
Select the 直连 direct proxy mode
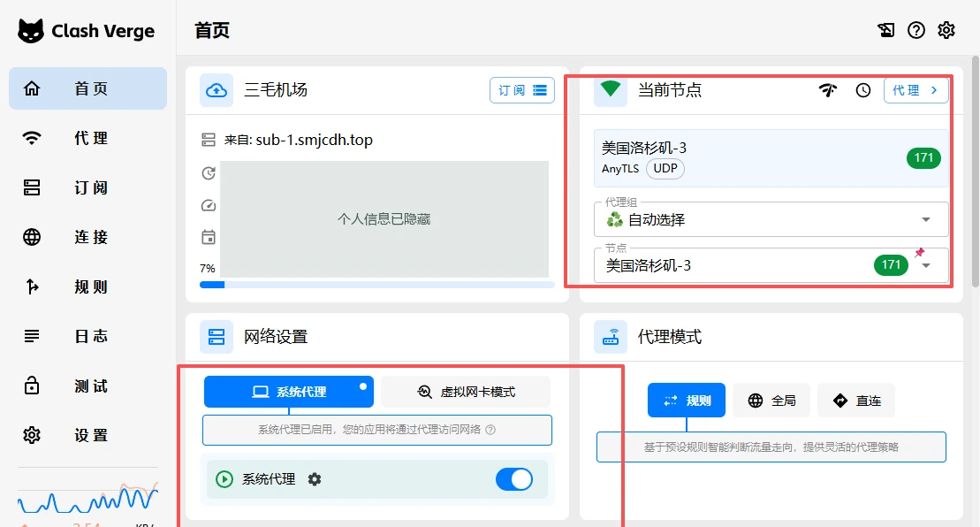(x=856, y=401)
